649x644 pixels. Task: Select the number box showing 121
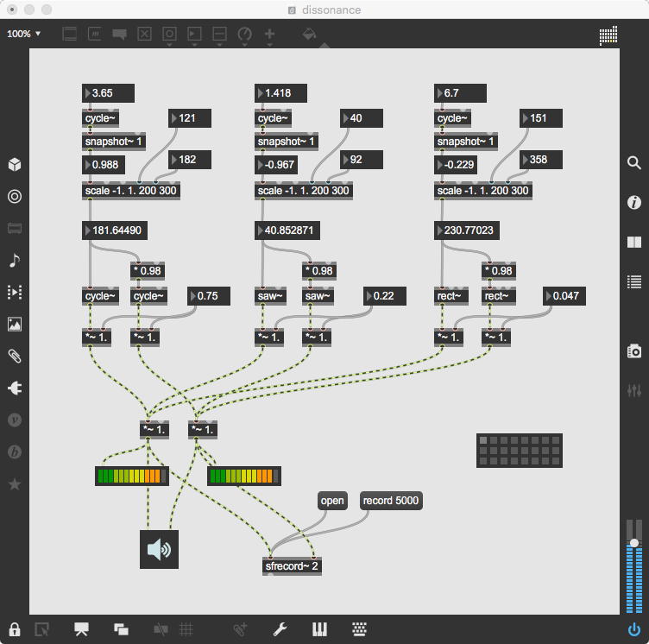(190, 118)
